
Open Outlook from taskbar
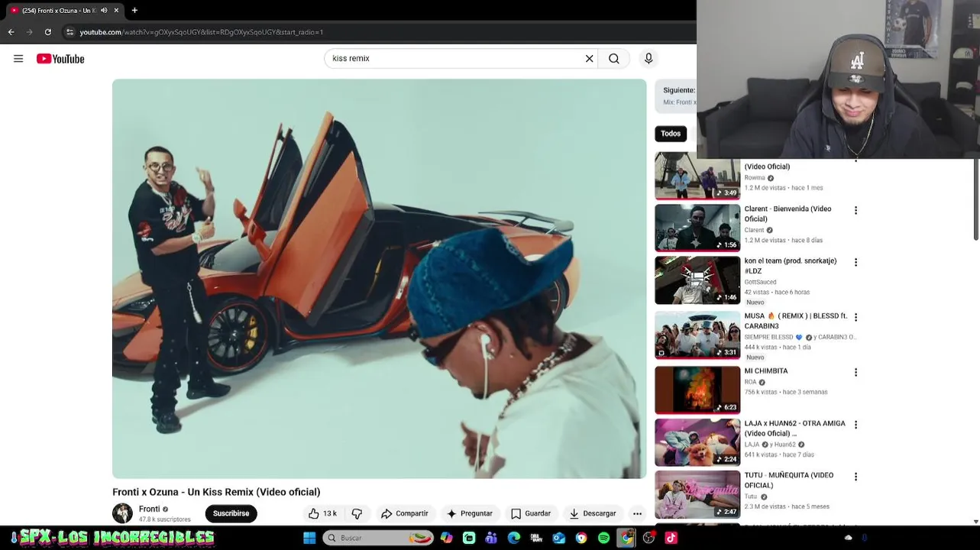[559, 538]
